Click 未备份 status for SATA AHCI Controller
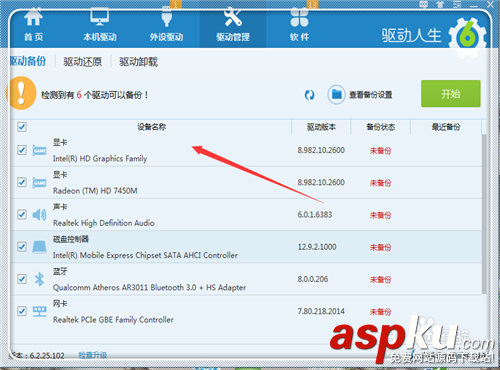 (x=380, y=247)
